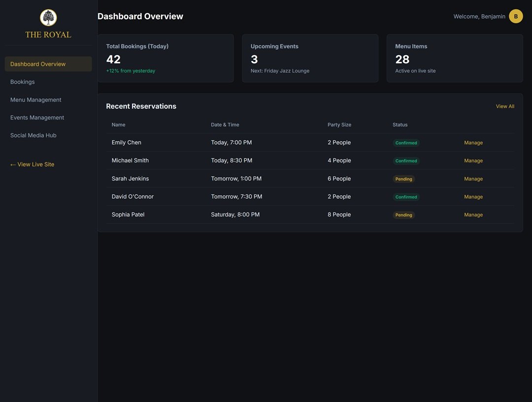Open Events Management section

coord(48,118)
